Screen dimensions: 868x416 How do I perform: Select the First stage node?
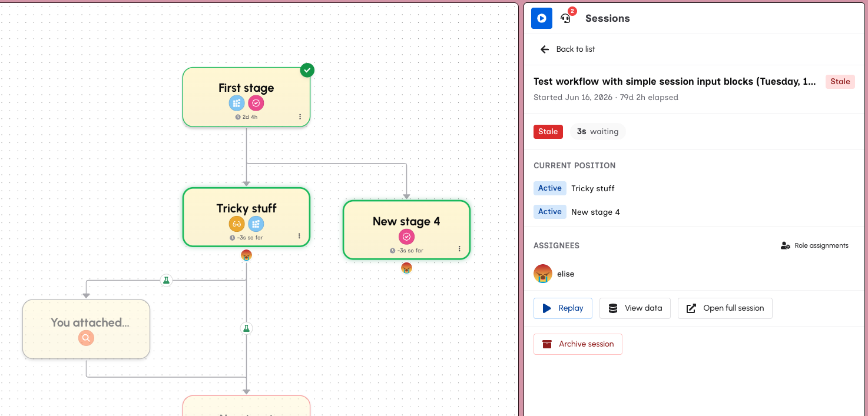coord(246,97)
